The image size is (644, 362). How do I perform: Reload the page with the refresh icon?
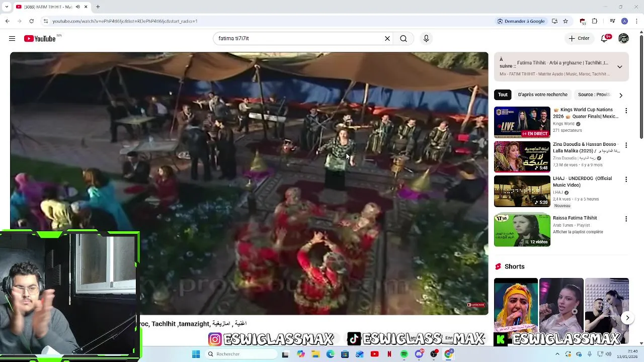pyautogui.click(x=31, y=21)
